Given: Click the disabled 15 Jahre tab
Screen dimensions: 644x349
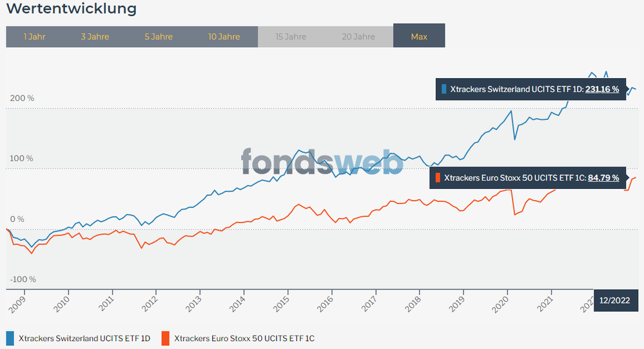Looking at the screenshot, I should [x=290, y=37].
